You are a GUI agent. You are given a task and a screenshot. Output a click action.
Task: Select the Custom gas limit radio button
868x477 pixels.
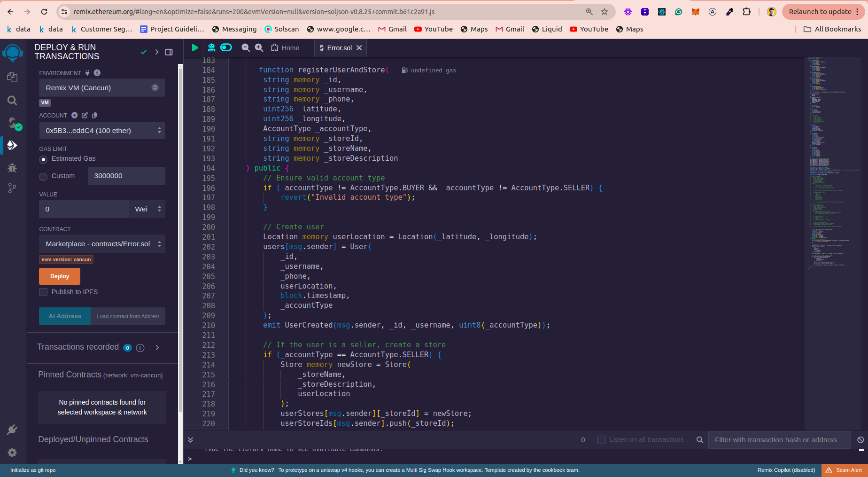click(43, 177)
